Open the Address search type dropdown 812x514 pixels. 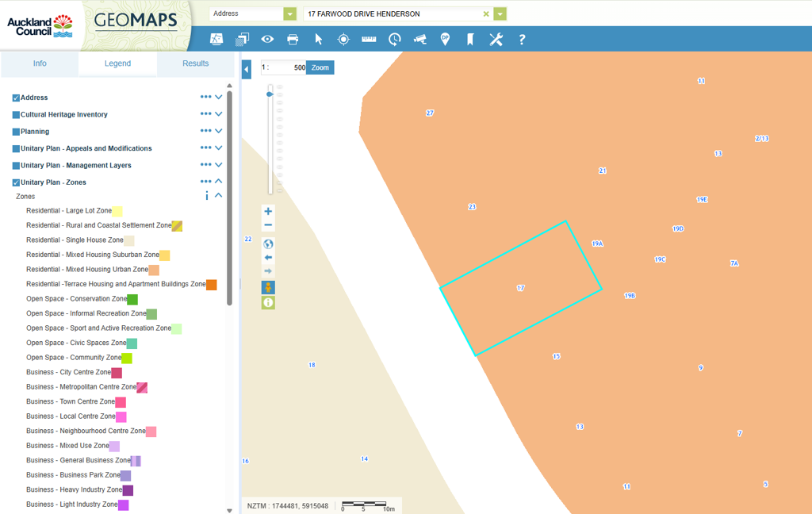(289, 13)
